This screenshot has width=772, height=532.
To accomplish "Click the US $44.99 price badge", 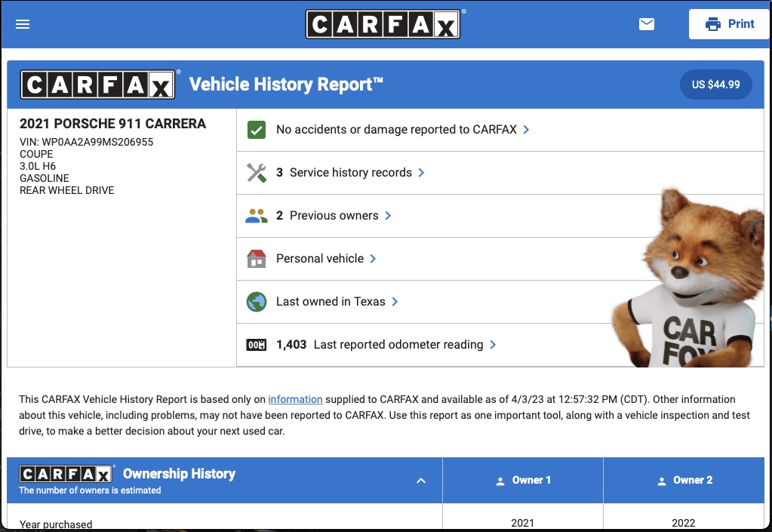I will pos(715,85).
